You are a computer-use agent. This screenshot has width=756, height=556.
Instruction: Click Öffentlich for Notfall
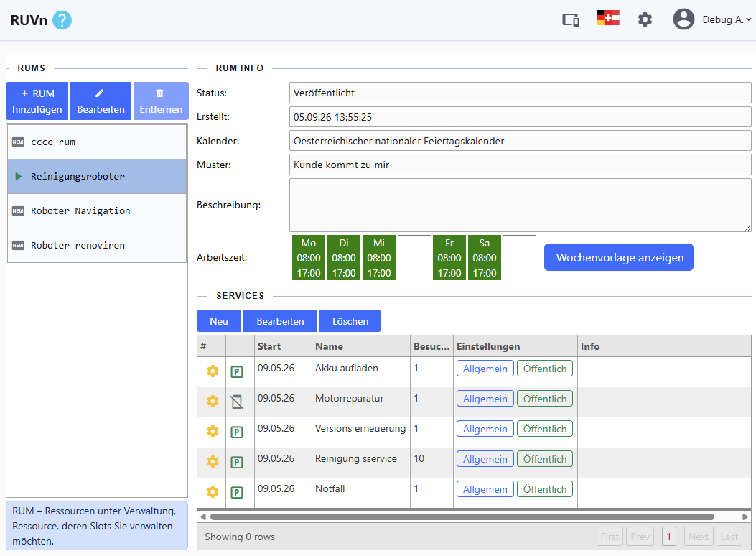(545, 489)
